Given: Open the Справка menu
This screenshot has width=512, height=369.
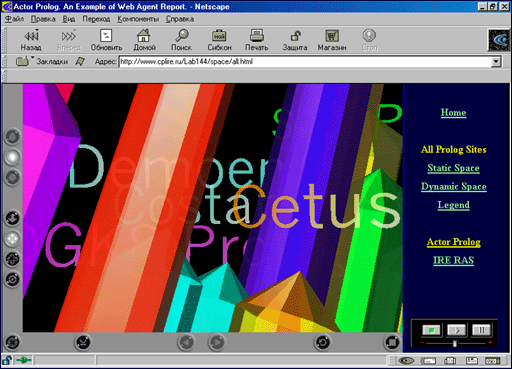Looking at the screenshot, I should [180, 19].
